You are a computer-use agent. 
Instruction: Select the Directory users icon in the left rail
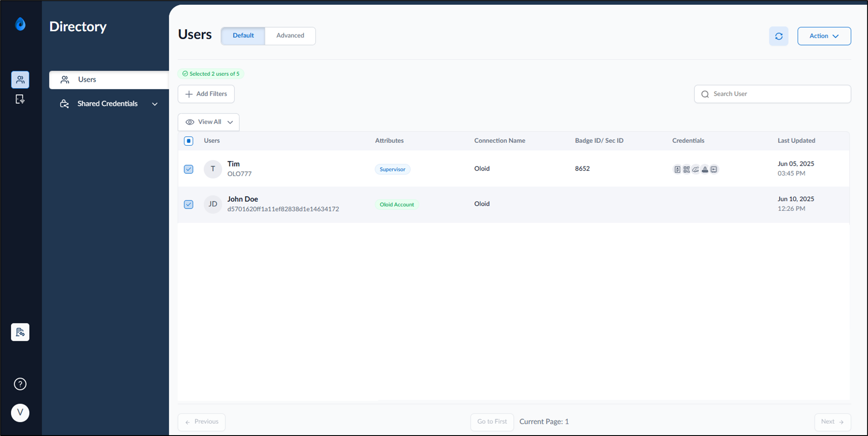(20, 80)
